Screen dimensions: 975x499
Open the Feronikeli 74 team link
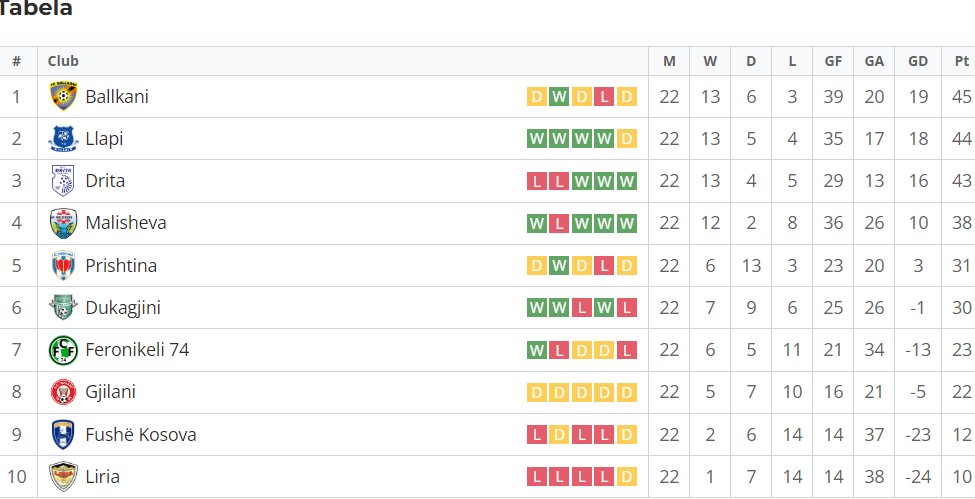[x=137, y=350]
